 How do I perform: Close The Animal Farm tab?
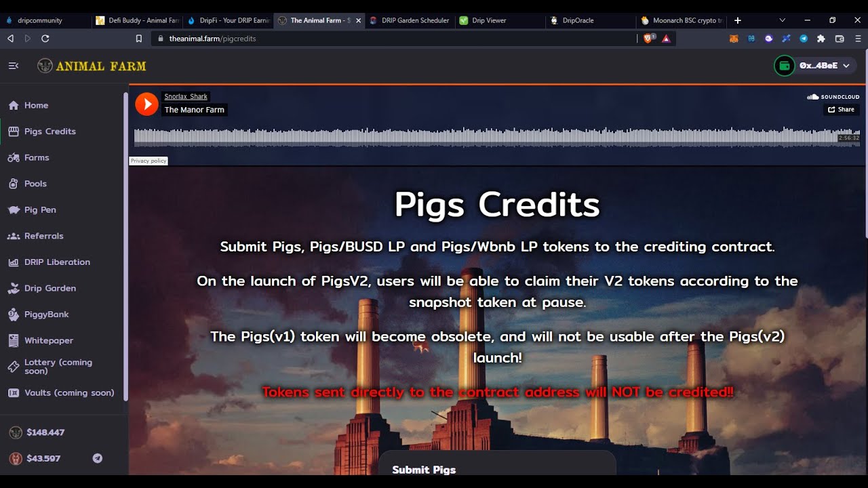pos(358,20)
